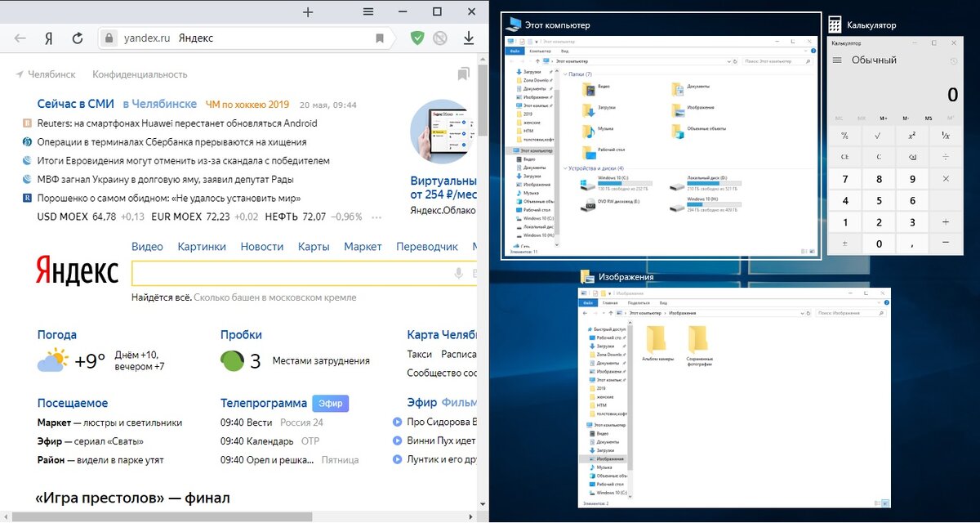Play 'Винни Пух идет' via blue play icon
The height and width of the screenshot is (523, 980).
click(x=397, y=441)
